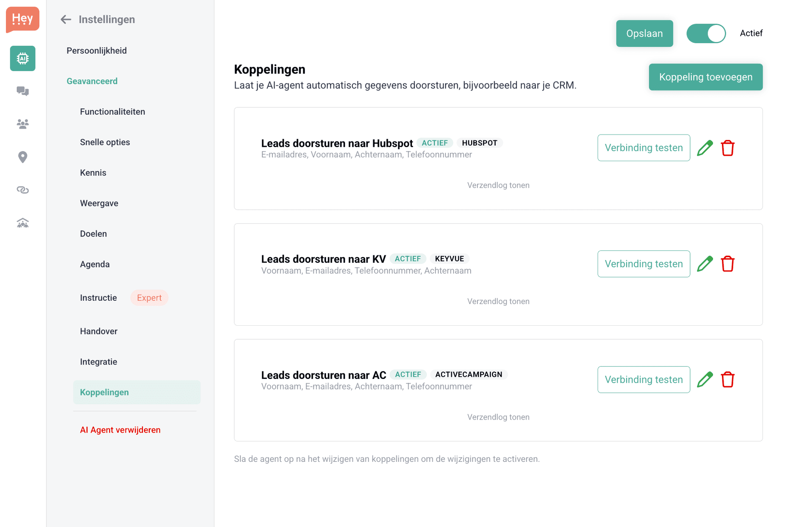Show the Verzendlog for the Hubspot koppeling

tap(498, 185)
